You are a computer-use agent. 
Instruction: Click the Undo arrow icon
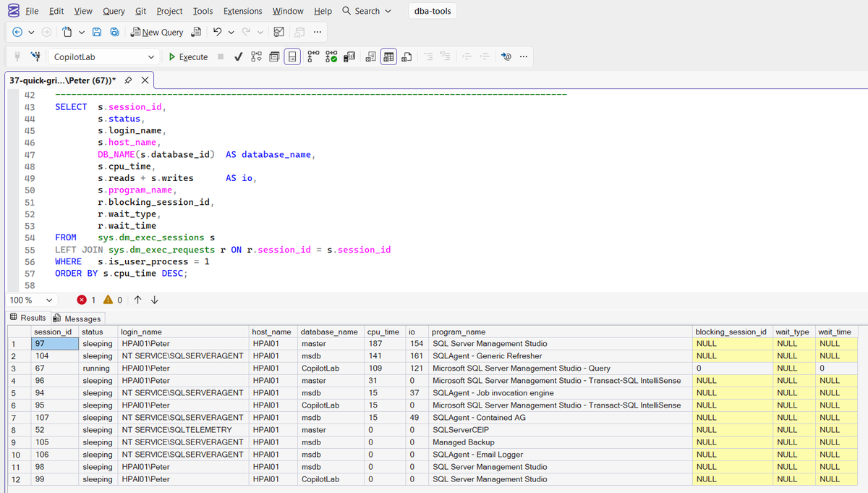(217, 32)
